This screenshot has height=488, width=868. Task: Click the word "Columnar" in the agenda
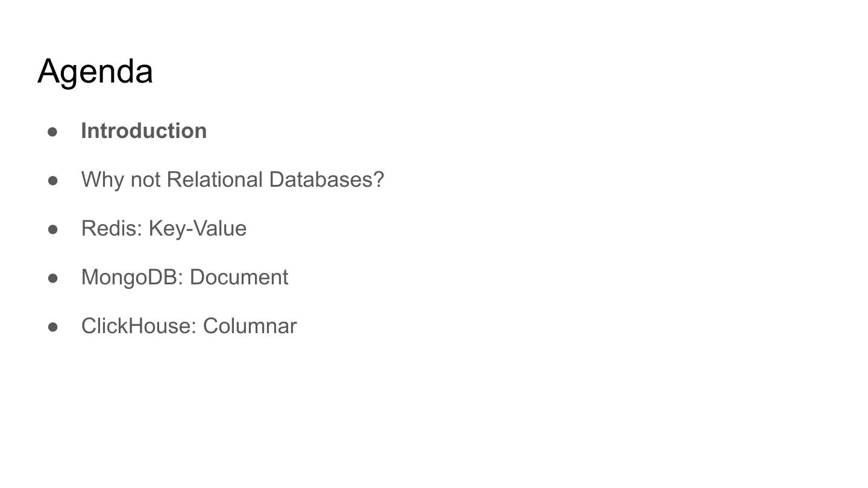point(250,327)
